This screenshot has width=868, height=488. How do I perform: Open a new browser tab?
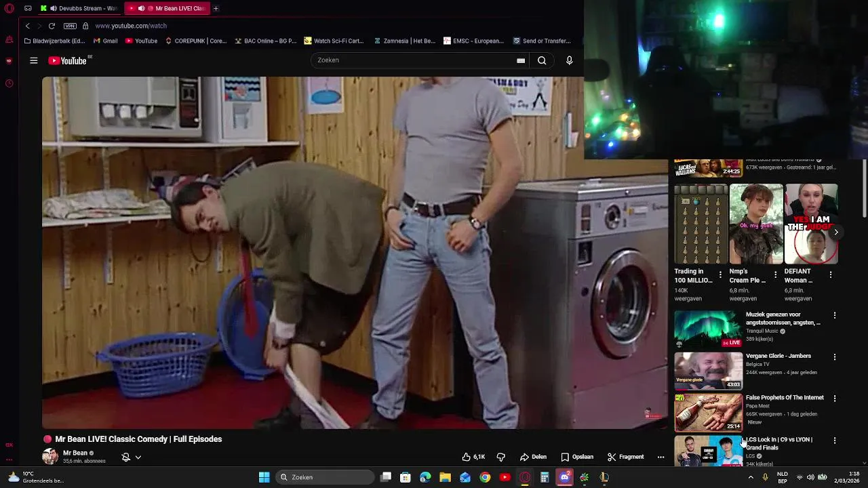click(216, 8)
